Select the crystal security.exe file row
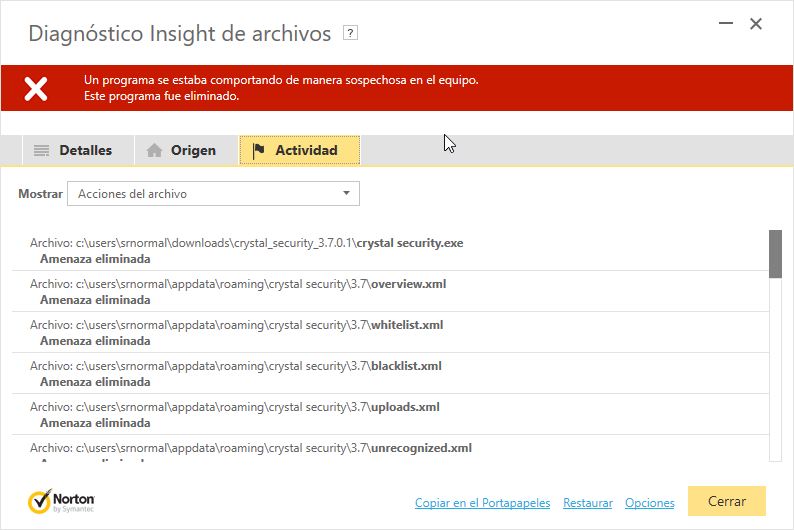 390,251
